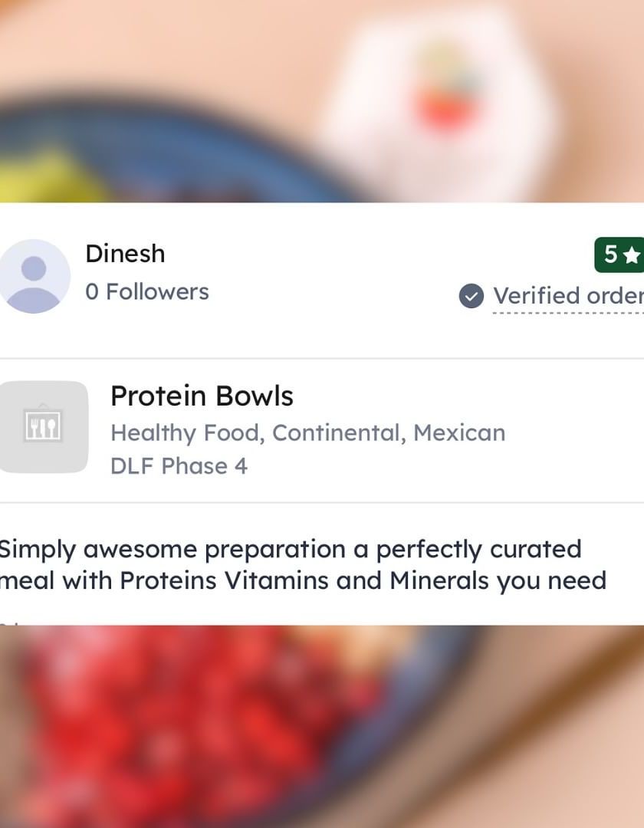Viewport: 644px width, 828px height.
Task: Open the reviewer name Dinesh
Action: coord(125,254)
